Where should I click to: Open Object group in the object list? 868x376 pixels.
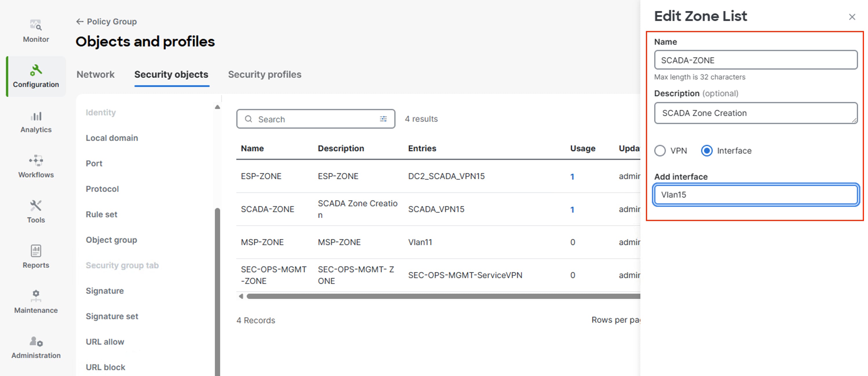point(111,240)
